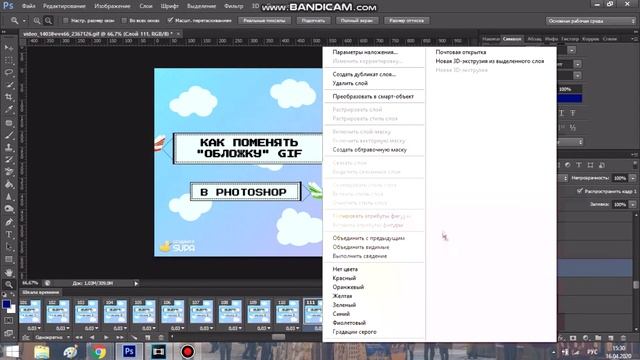Image resolution: width=640 pixels, height=360 pixels.
Task: Play the animation in timeline
Action: click(x=106, y=338)
